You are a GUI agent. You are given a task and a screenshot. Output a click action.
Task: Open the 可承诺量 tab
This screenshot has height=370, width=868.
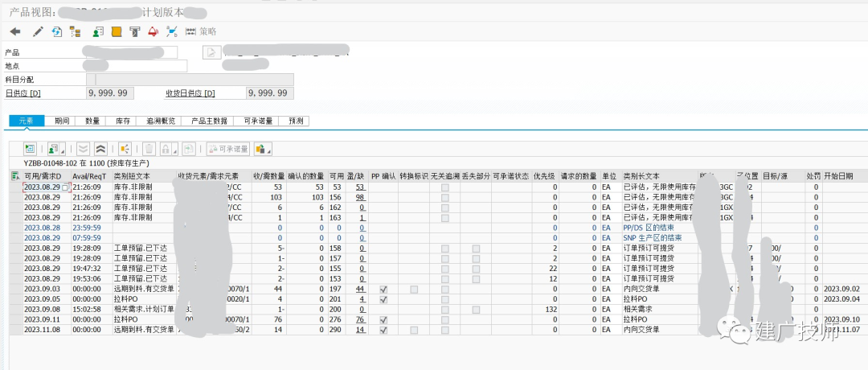point(256,121)
